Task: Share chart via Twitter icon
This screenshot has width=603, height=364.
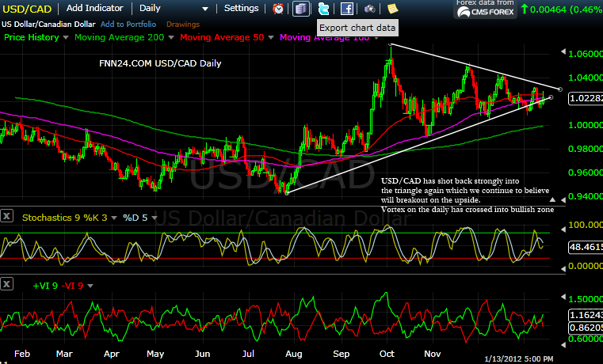Action: [323, 9]
